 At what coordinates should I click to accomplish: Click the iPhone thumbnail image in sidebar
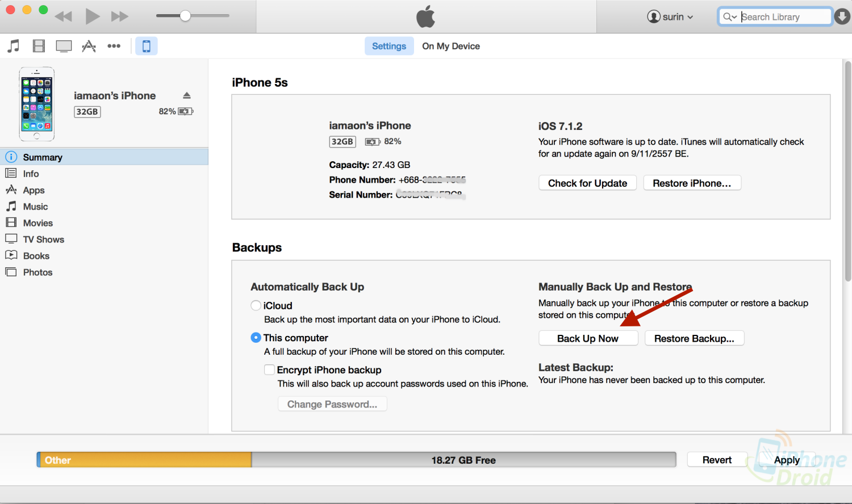point(37,104)
